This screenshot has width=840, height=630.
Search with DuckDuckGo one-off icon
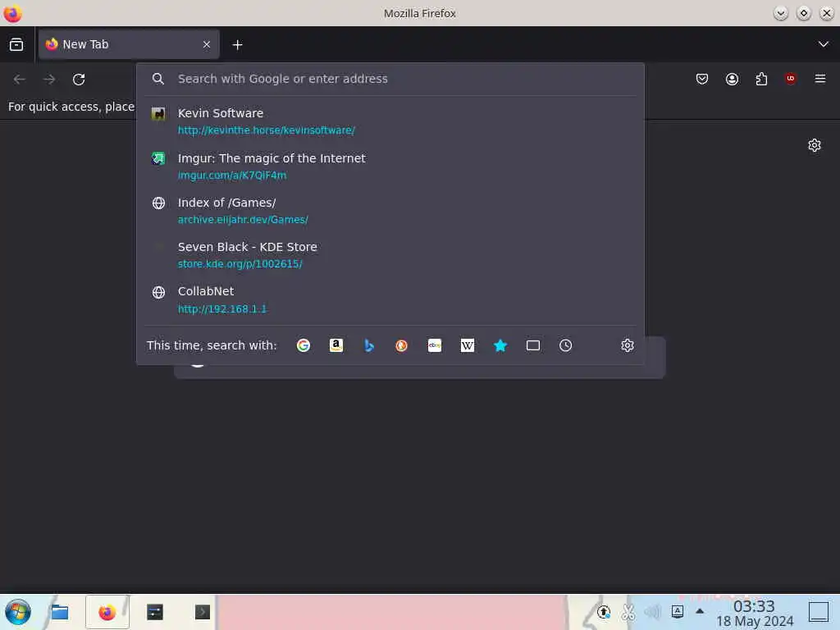401,345
